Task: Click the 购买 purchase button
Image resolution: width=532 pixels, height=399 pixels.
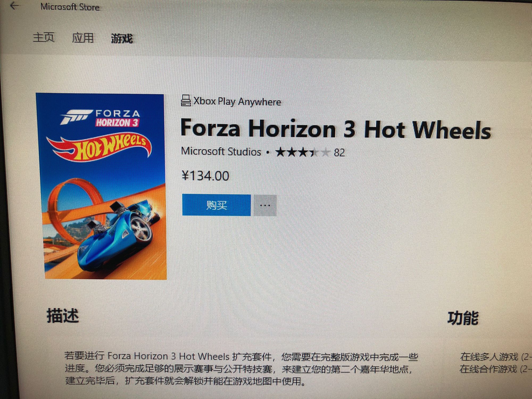Action: coord(216,205)
